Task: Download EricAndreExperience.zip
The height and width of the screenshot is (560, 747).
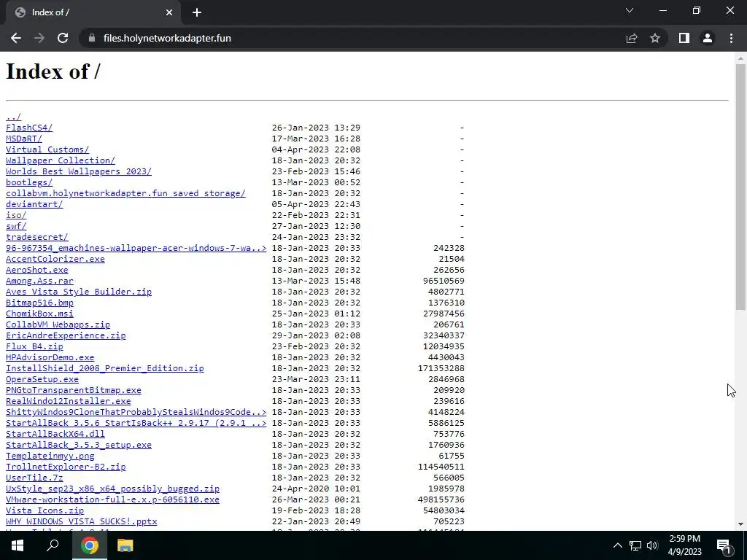Action: pyautogui.click(x=66, y=335)
